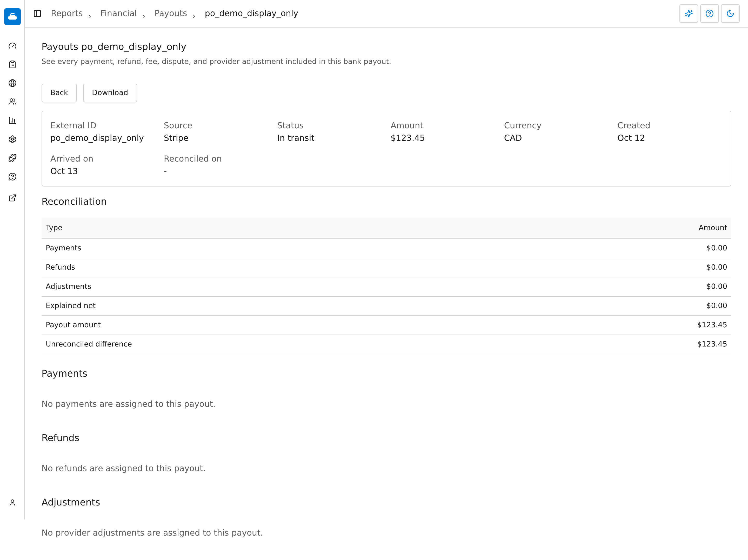Click 'No refunds are assigned' message
The width and height of the screenshot is (748, 560).
[123, 468]
